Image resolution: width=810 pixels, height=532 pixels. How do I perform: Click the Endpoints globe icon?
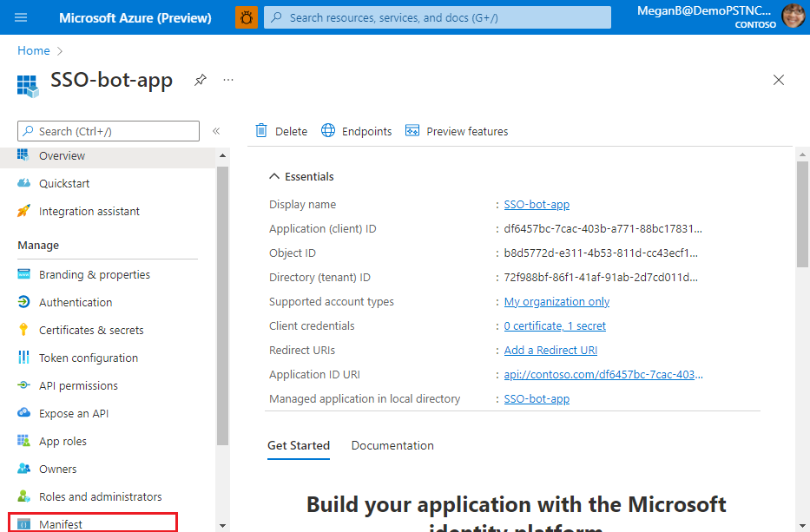click(x=328, y=131)
